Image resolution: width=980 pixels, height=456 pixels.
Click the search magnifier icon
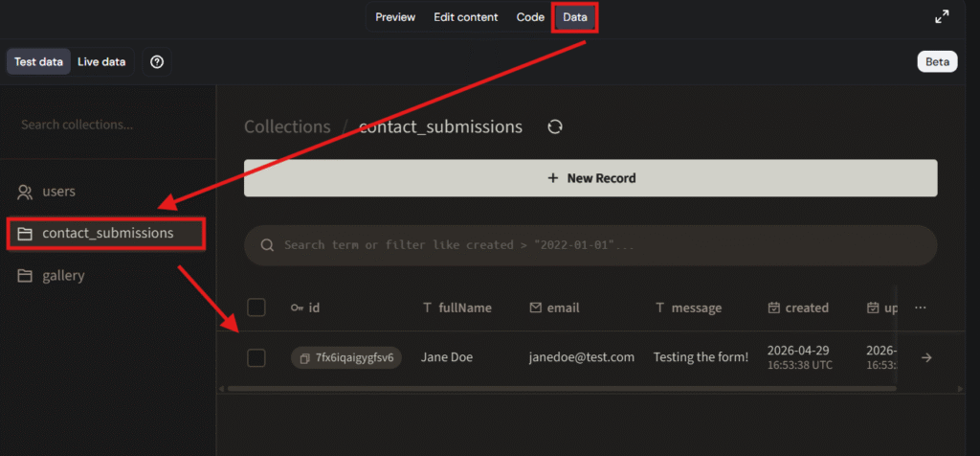coord(268,245)
